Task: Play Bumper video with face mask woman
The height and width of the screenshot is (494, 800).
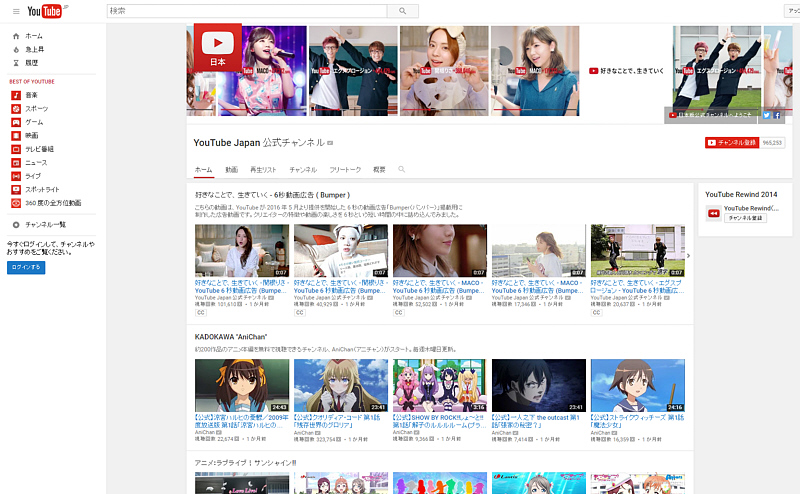Action: coord(341,251)
